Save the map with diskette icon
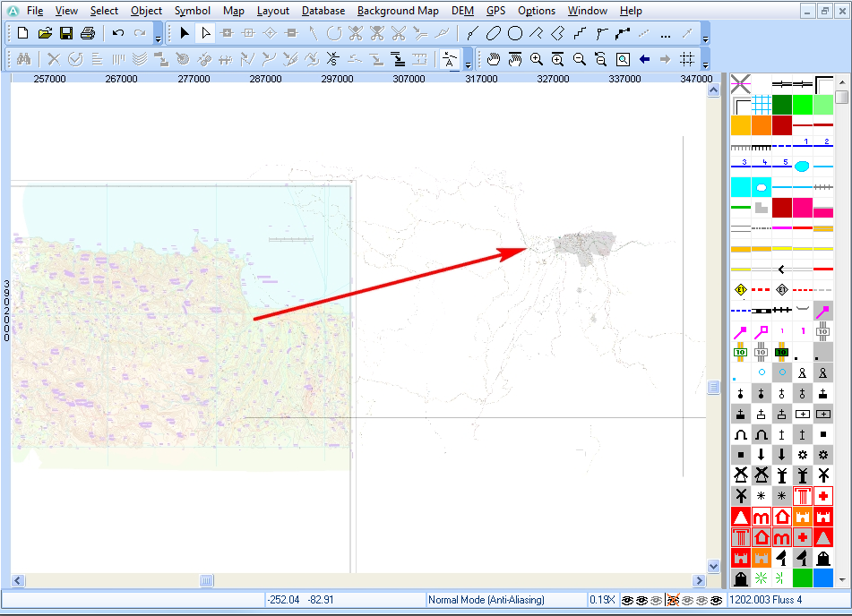This screenshot has height=616, width=852. click(66, 33)
